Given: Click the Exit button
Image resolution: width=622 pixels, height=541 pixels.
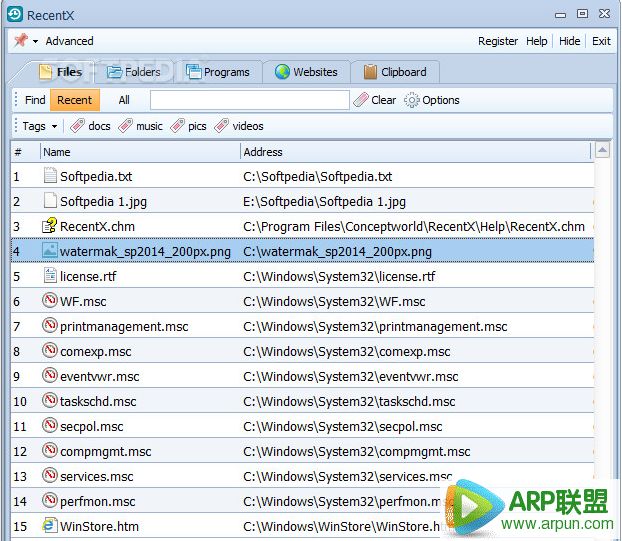Looking at the screenshot, I should point(601,41).
